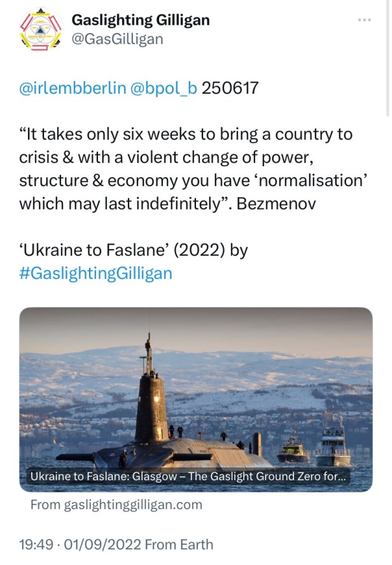Click the 'It takes only six weeks' quote text
This screenshot has width=392, height=565.
click(186, 136)
